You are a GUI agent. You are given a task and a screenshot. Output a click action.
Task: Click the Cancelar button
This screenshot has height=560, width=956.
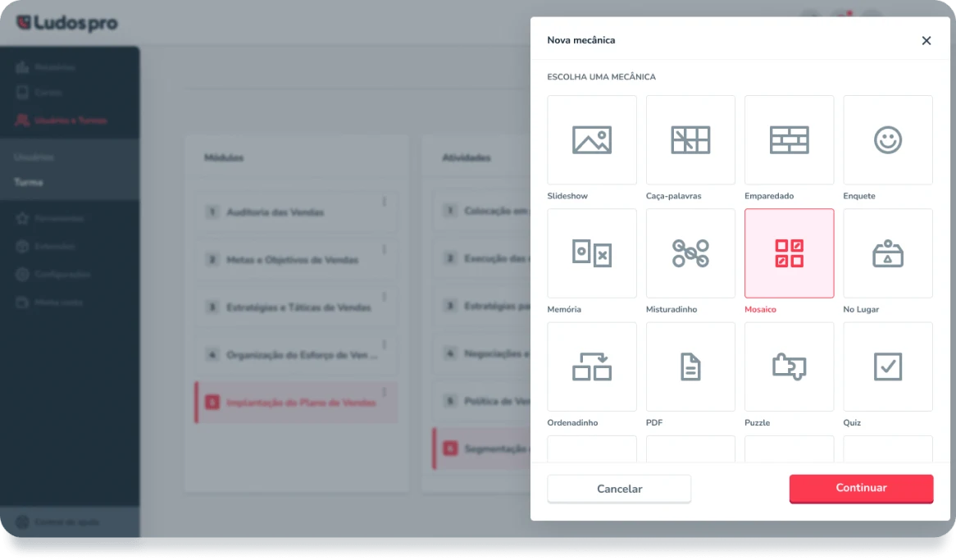click(619, 489)
